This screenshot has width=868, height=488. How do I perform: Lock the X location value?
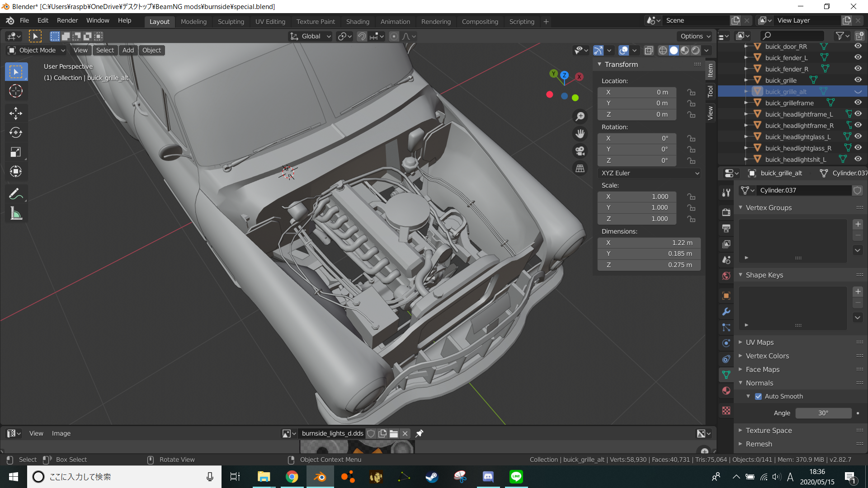tap(691, 92)
